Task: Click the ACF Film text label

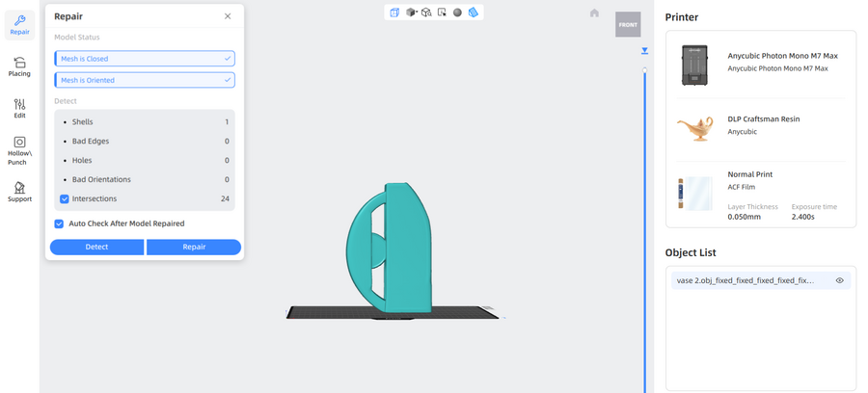Action: 740,188
